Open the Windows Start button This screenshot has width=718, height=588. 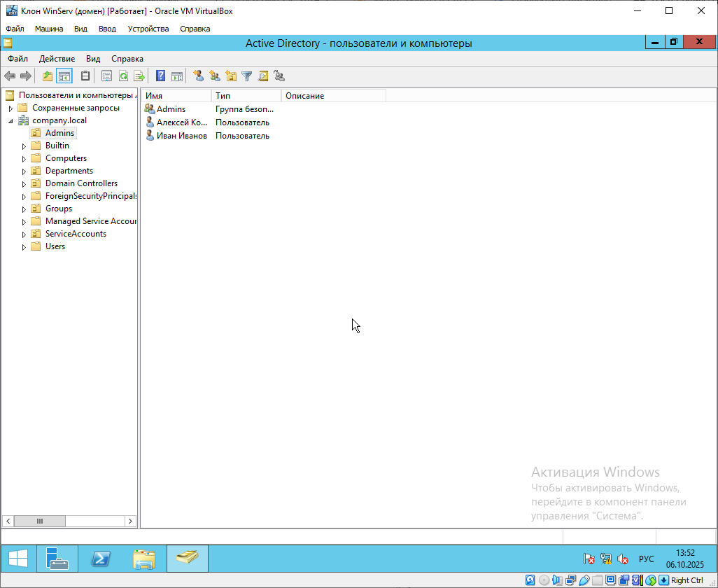(x=18, y=558)
